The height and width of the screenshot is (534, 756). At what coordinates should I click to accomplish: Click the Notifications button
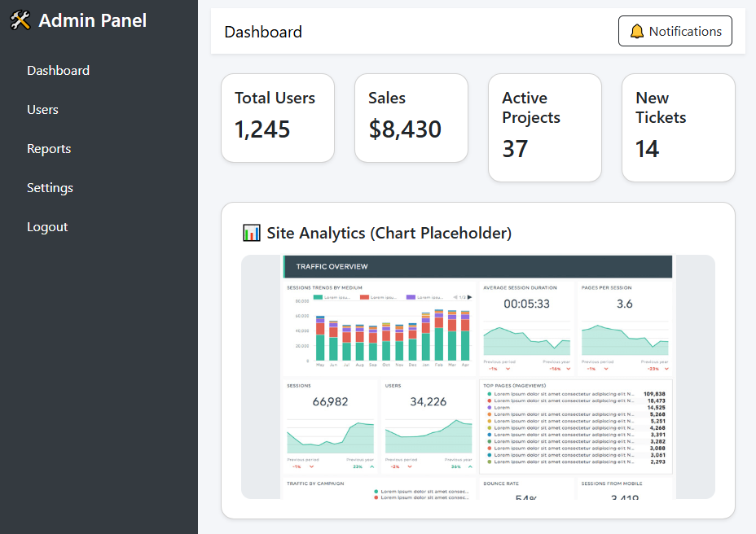pyautogui.click(x=675, y=31)
